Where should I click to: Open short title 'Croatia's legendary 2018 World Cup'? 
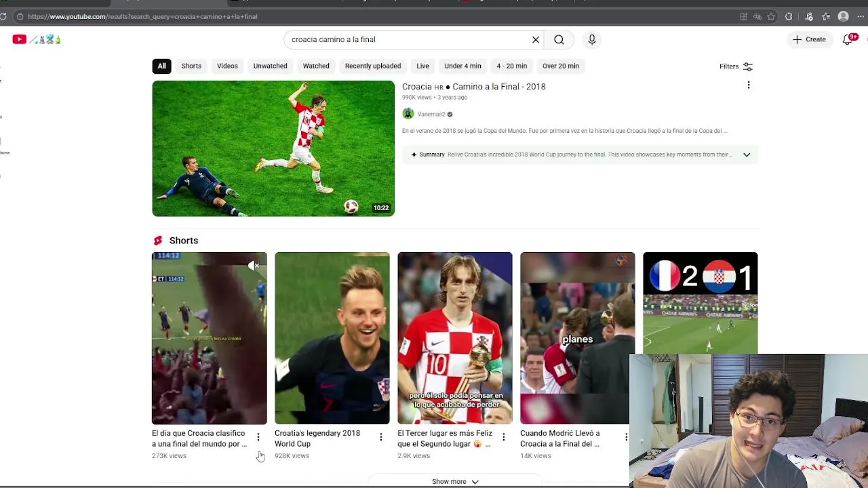pos(317,439)
